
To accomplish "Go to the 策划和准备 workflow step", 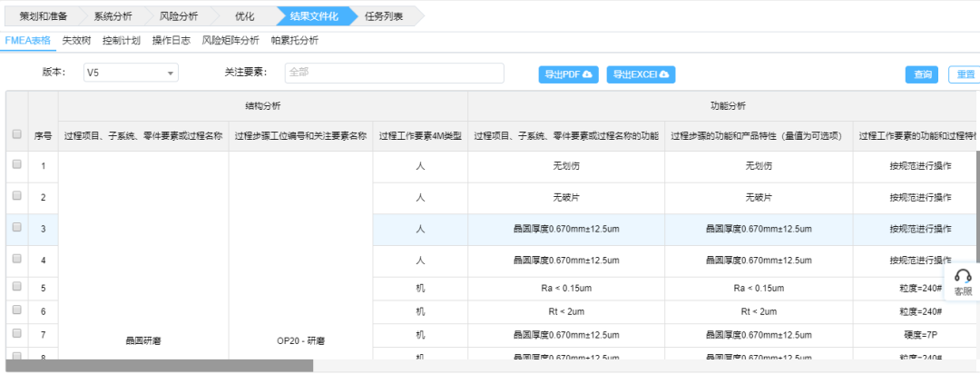I will point(43,16).
